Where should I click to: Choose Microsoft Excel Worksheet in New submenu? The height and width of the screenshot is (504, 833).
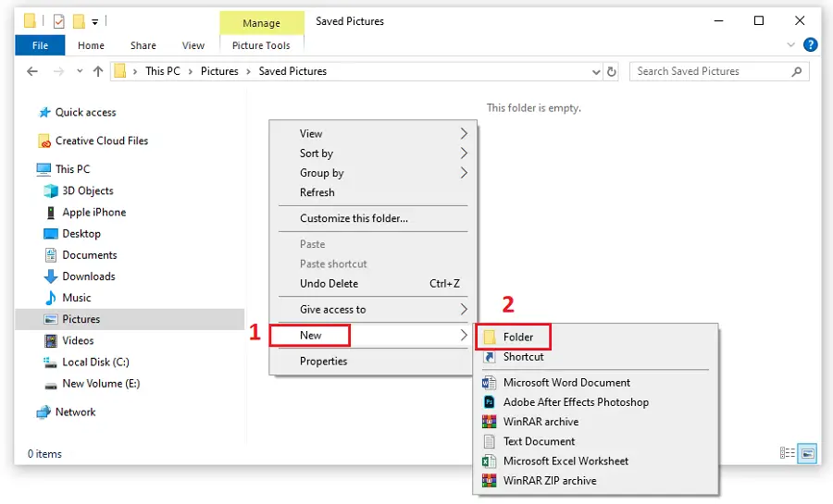pos(565,461)
